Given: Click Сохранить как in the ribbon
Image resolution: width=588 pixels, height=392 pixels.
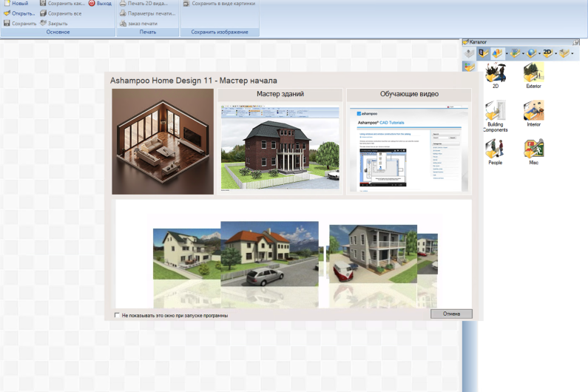Looking at the screenshot, I should 62,4.
